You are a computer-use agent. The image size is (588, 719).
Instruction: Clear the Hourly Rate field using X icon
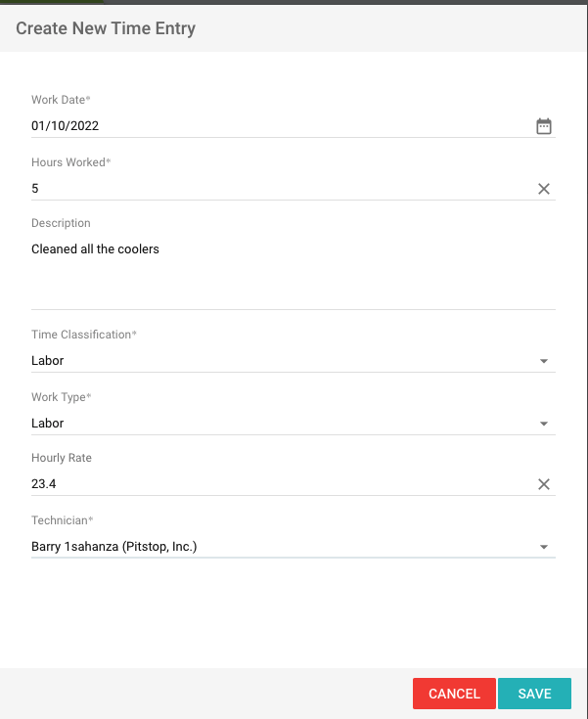pos(544,484)
